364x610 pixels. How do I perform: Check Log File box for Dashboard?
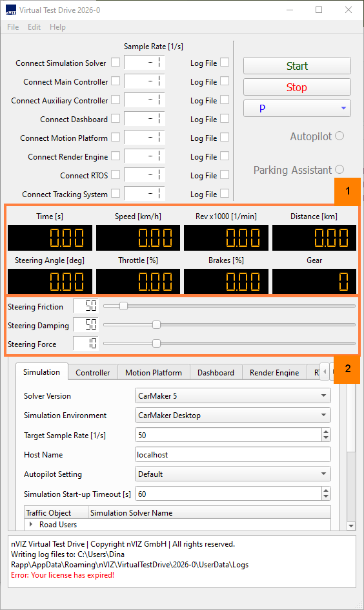click(225, 119)
